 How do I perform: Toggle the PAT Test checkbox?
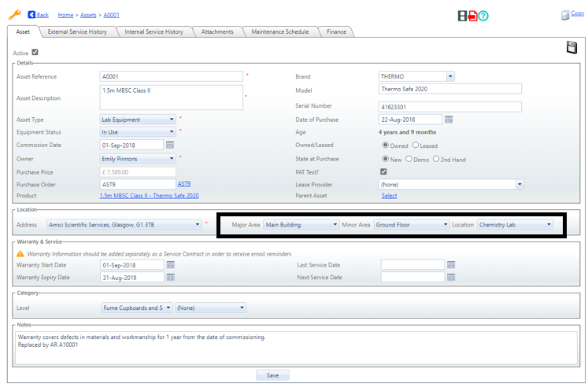pos(383,171)
